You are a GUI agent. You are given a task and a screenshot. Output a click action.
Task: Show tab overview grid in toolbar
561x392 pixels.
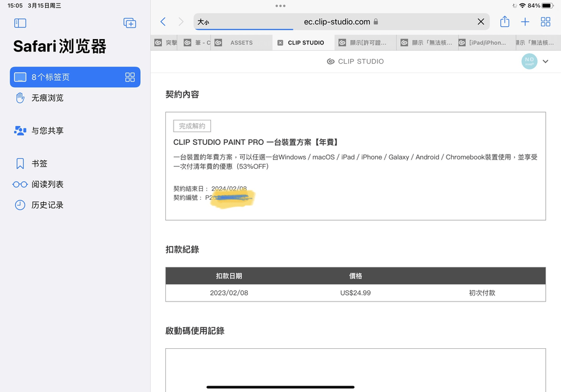coord(545,22)
